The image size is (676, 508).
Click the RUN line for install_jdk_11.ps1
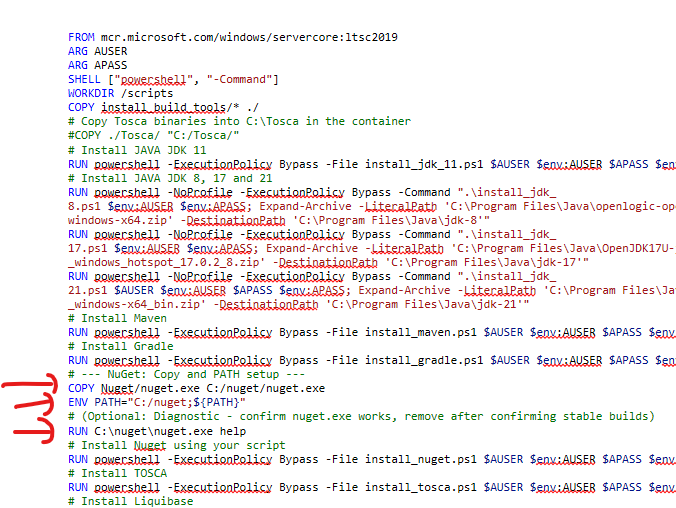tap(372, 164)
